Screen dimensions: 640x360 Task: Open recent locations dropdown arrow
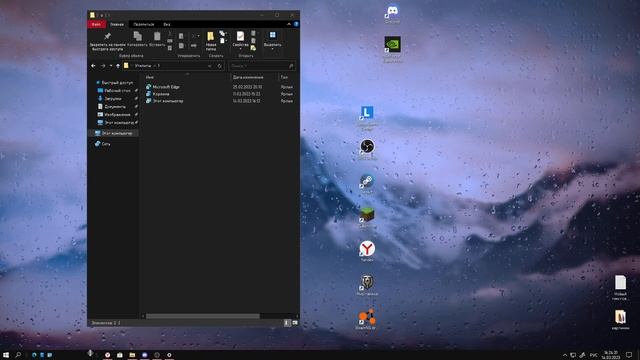coord(111,66)
